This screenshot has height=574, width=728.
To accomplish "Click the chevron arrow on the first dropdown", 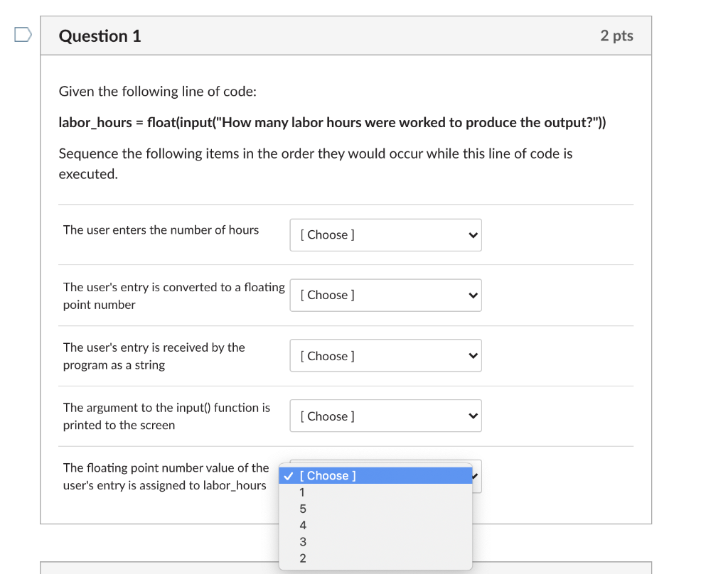I will coord(473,235).
